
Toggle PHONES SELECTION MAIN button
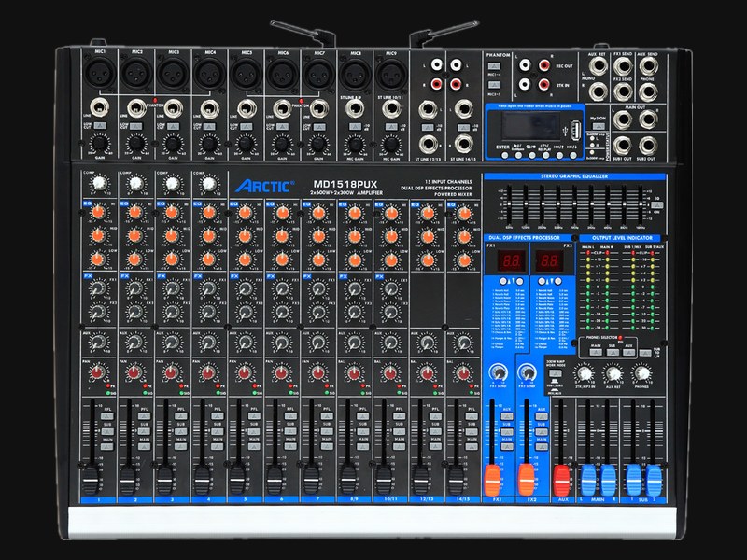[596, 353]
